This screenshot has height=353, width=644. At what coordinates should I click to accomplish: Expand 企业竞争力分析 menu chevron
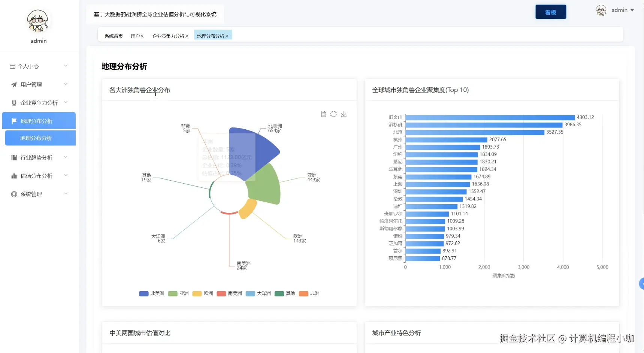[66, 102]
